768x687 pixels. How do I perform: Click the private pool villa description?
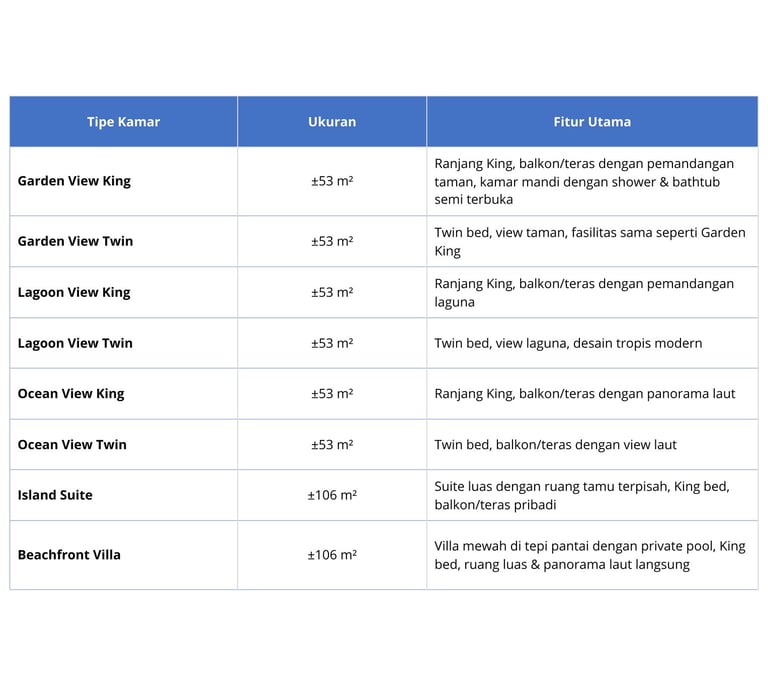tap(590, 555)
